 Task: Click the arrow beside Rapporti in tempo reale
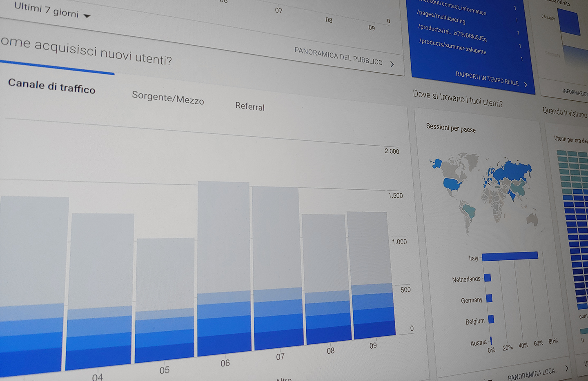click(x=526, y=84)
